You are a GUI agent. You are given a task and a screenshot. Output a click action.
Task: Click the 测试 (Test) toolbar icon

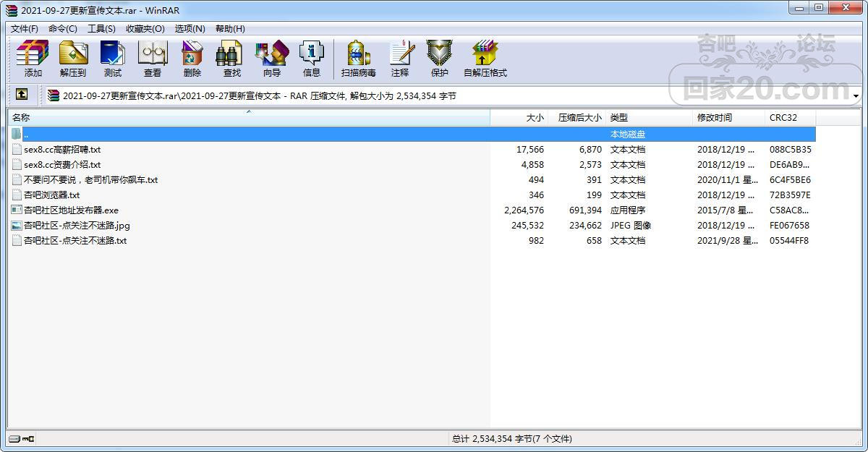(x=112, y=59)
